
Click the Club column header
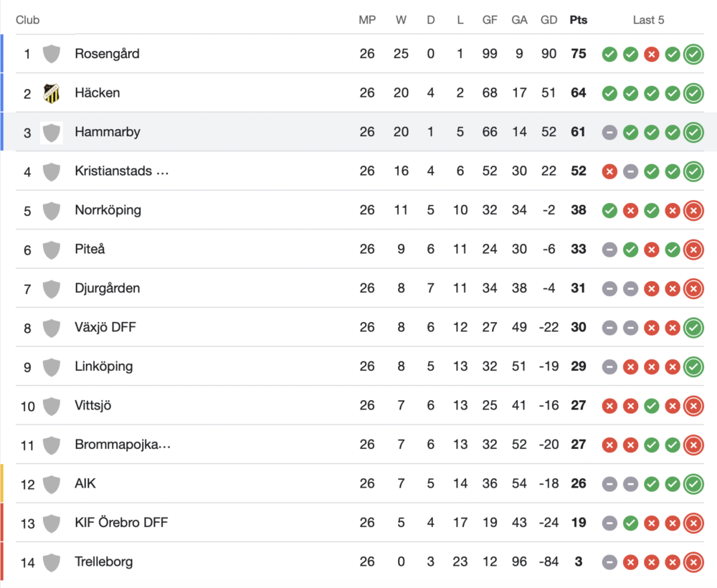[x=27, y=20]
